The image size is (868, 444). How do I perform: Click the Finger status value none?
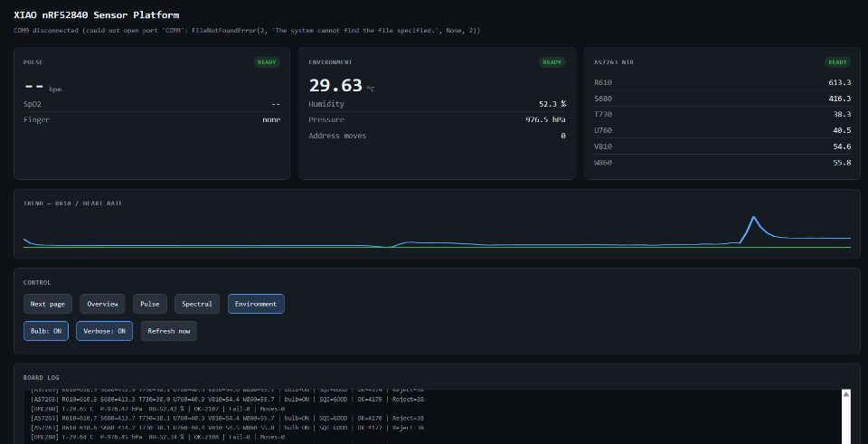[x=271, y=119]
